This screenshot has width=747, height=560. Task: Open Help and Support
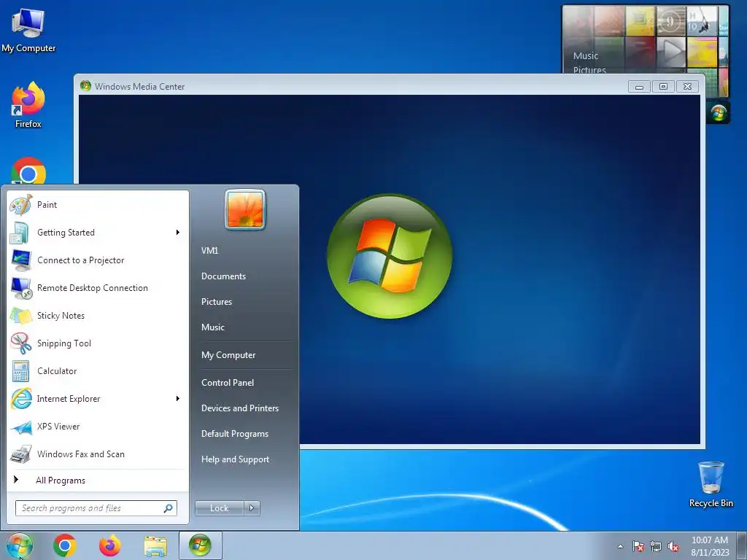point(236,459)
